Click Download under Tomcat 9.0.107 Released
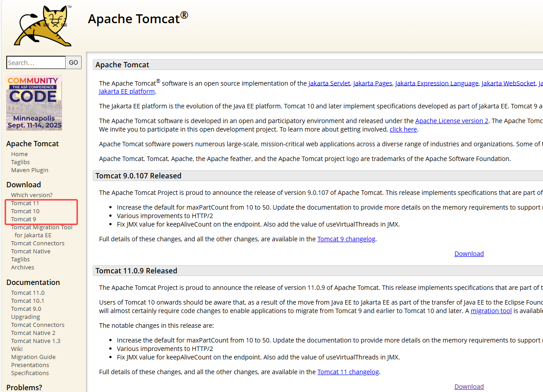Viewport: 543px width, 392px height. pos(469,254)
